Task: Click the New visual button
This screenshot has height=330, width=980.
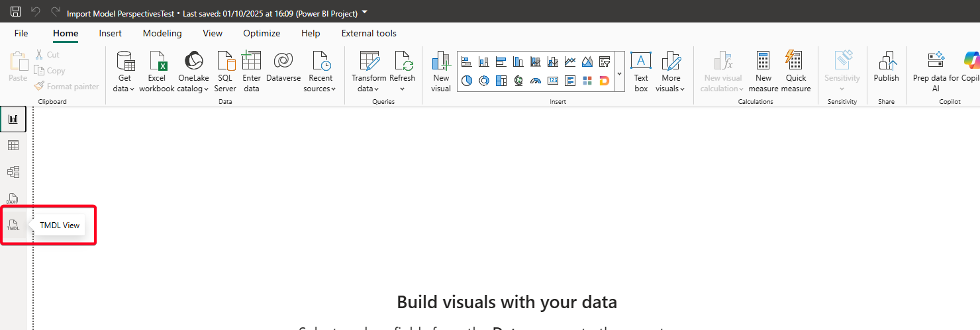Action: 441,71
